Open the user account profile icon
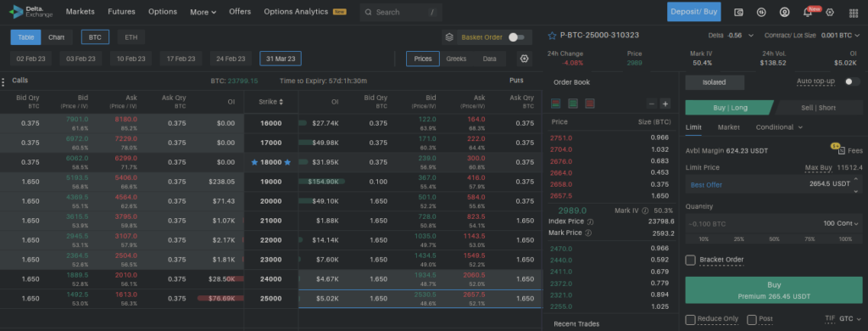868x331 pixels. click(784, 12)
